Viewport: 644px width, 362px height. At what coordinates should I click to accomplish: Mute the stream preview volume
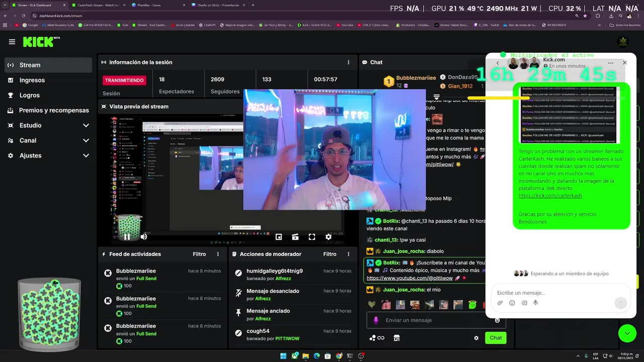point(144,237)
